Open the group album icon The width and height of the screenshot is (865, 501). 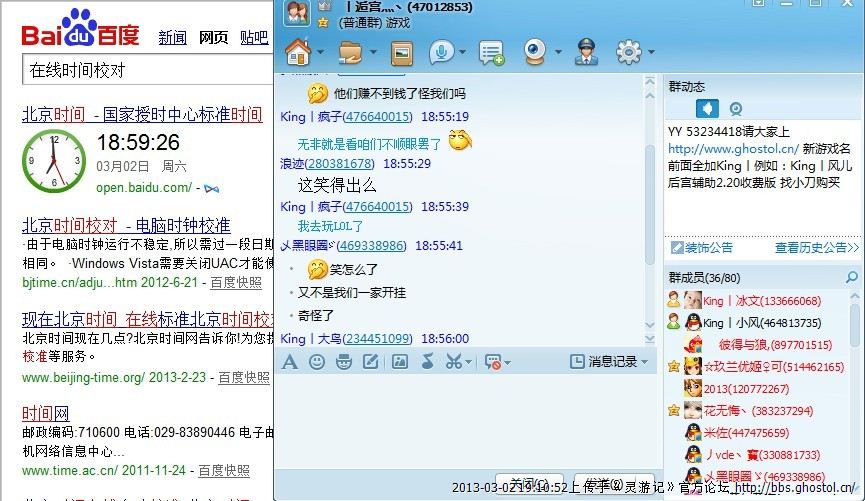(402, 51)
